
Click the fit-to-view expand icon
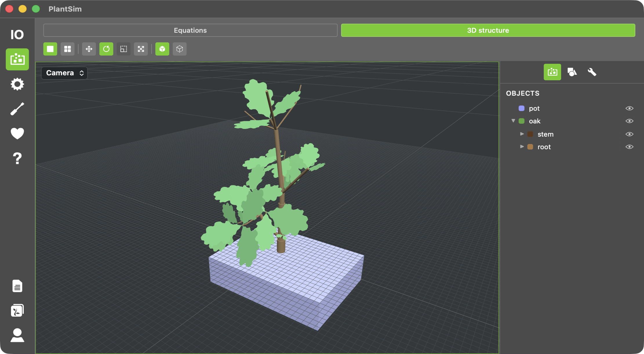(141, 49)
